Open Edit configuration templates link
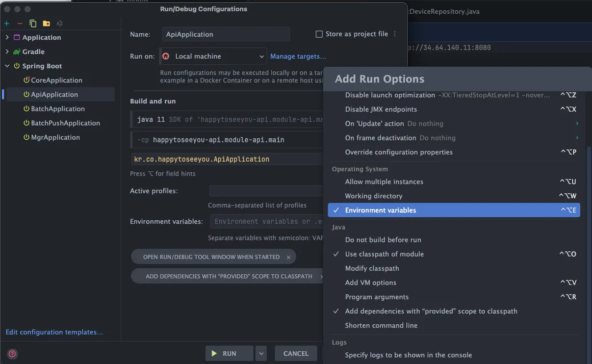The width and height of the screenshot is (592, 364). click(54, 332)
